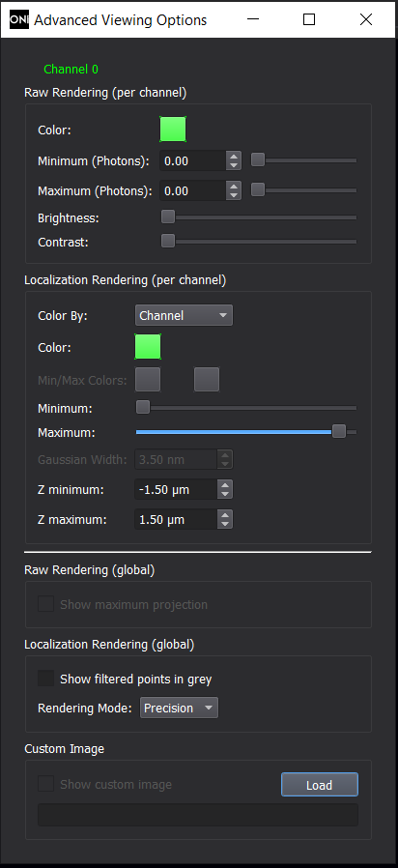The width and height of the screenshot is (398, 868).
Task: Click the Brightness slider handle
Action: (x=168, y=217)
